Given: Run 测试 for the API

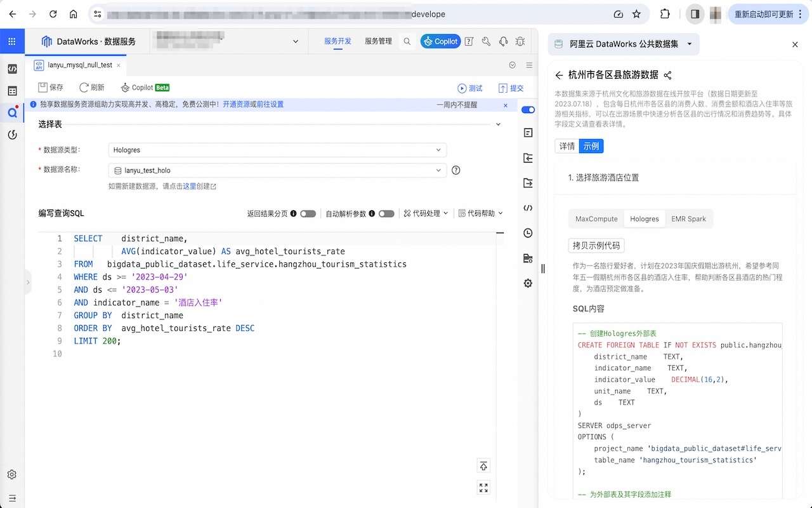Looking at the screenshot, I should (x=470, y=88).
